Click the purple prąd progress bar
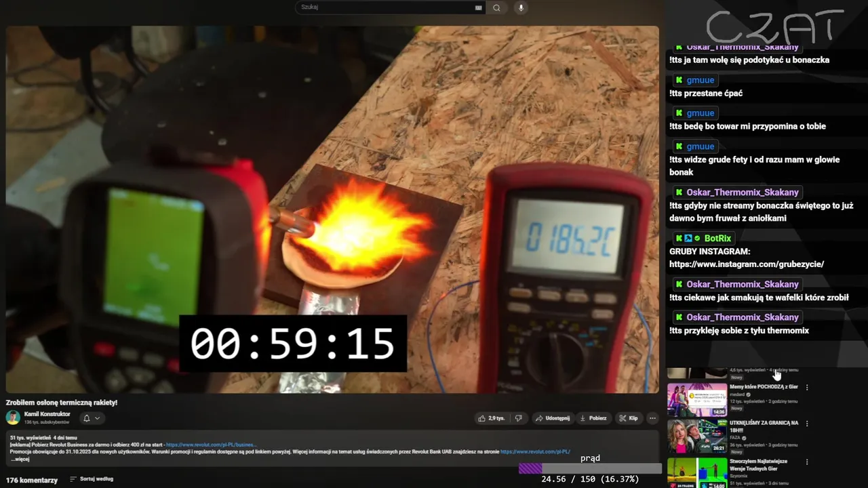 click(590, 468)
